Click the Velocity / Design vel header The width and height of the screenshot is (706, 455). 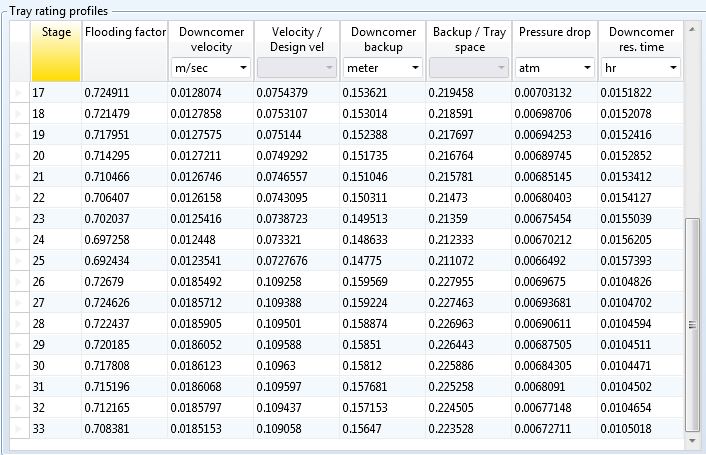(297, 40)
